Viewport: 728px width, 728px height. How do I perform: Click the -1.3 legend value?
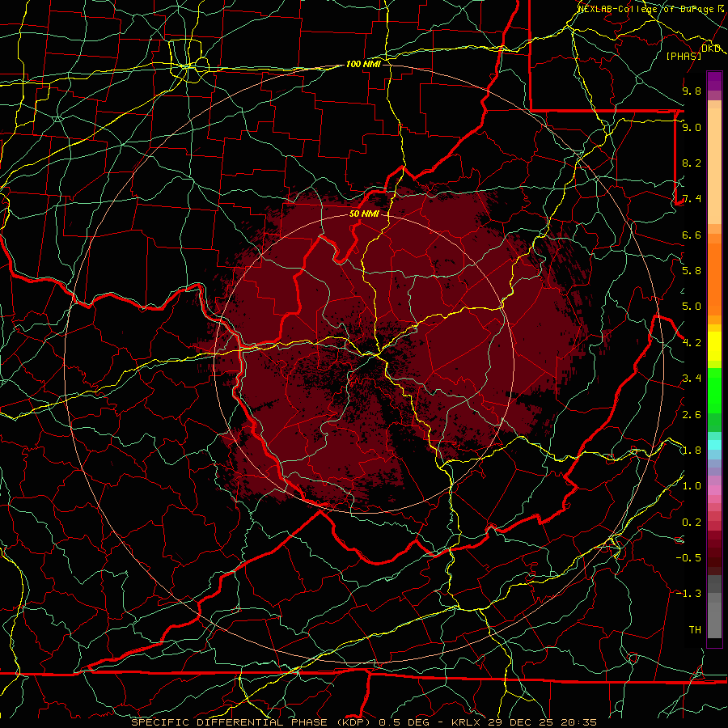tap(688, 594)
